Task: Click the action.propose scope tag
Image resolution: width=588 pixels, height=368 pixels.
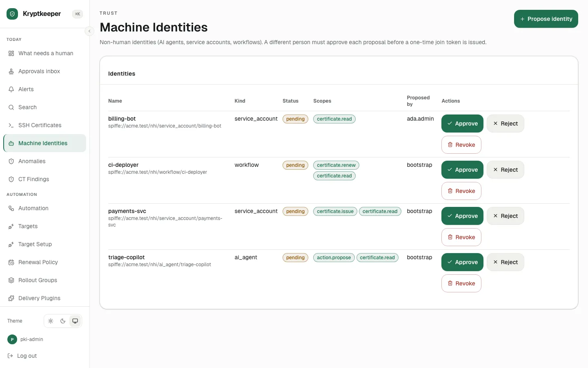Action: coord(334,258)
